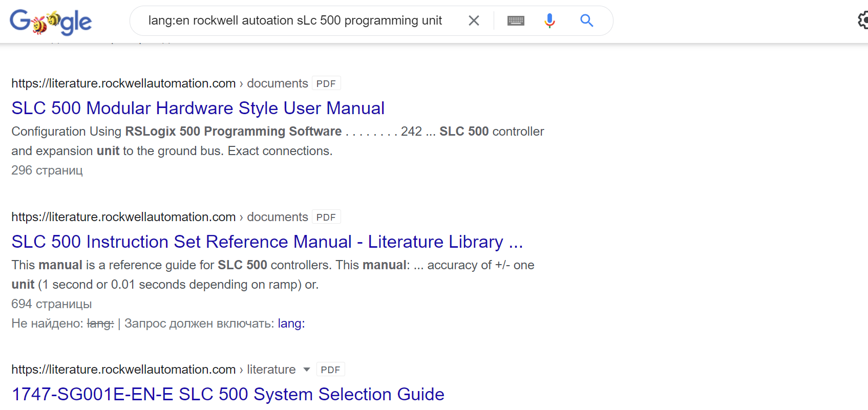
Task: Click the "296 страниц" page count text
Action: pos(47,170)
